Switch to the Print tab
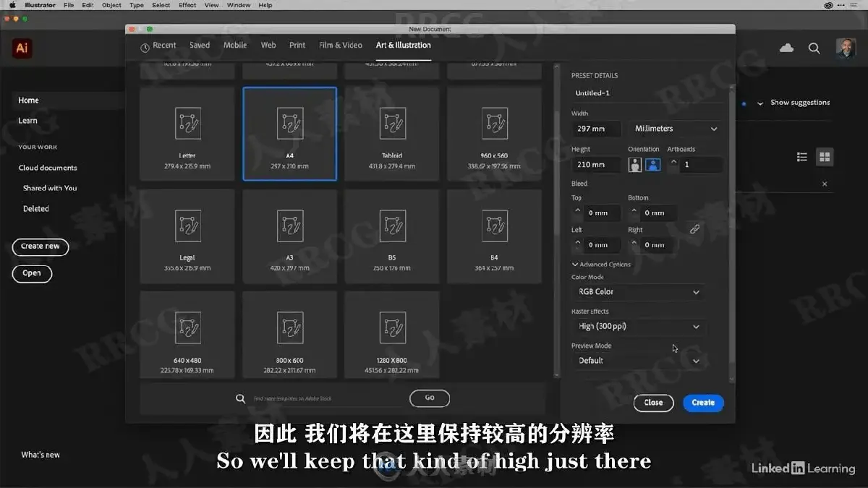Viewport: 868px width, 488px height. [x=297, y=45]
